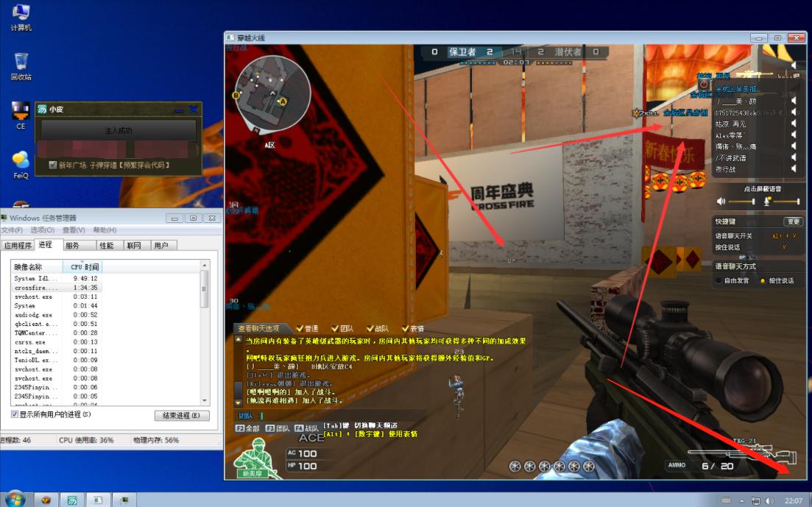812x507 pixels.
Task: Click the microphone icon in voice panel
Action: [767, 201]
